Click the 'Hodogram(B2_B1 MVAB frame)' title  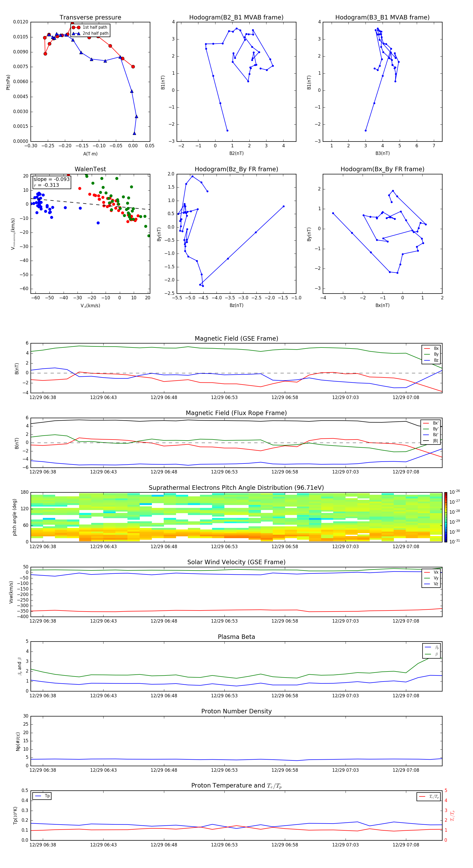tap(236, 18)
